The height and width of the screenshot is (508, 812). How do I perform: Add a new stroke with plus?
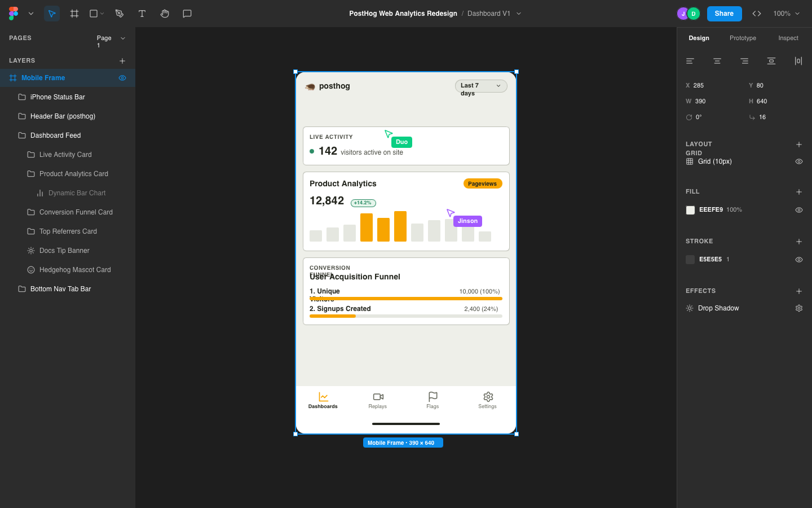tap(799, 242)
